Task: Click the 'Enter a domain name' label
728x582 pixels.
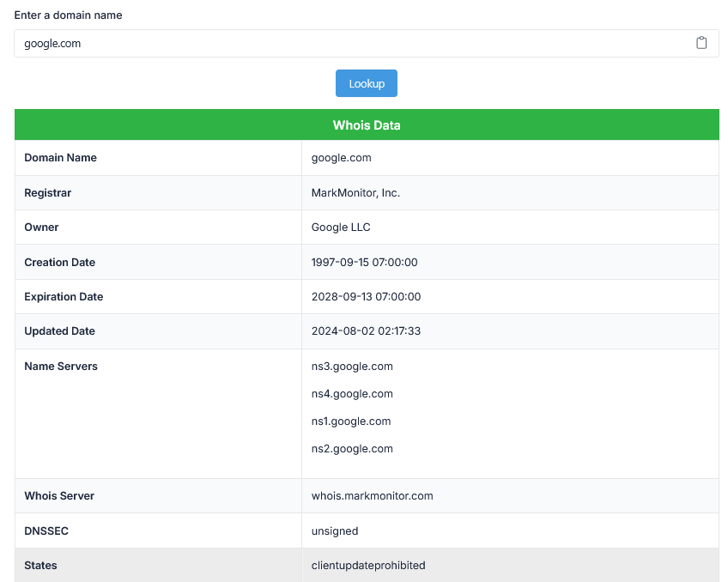Action: 68,15
